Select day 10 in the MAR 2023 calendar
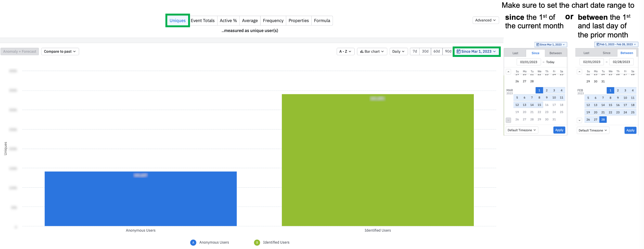644x249 pixels. point(554,98)
